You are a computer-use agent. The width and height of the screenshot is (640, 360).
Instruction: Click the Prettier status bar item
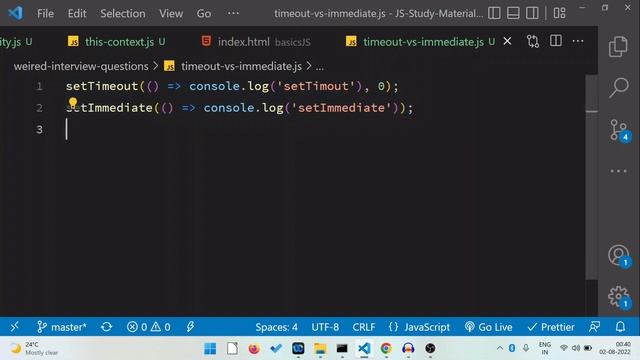coord(551,327)
